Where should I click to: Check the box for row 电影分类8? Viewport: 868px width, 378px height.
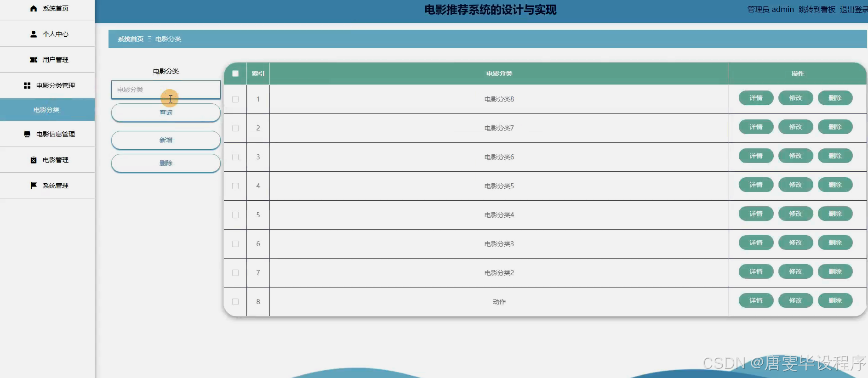coord(235,99)
